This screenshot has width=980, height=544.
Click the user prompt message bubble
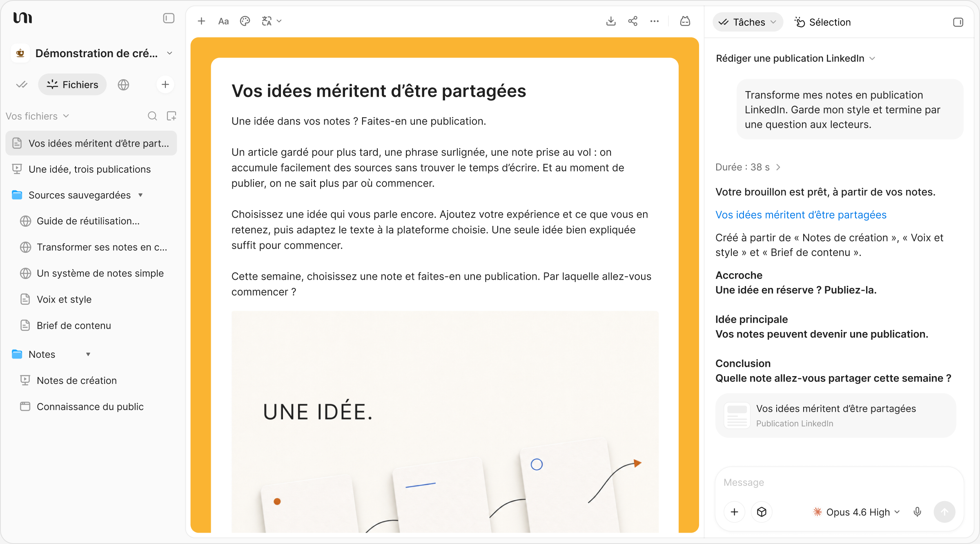click(x=850, y=109)
